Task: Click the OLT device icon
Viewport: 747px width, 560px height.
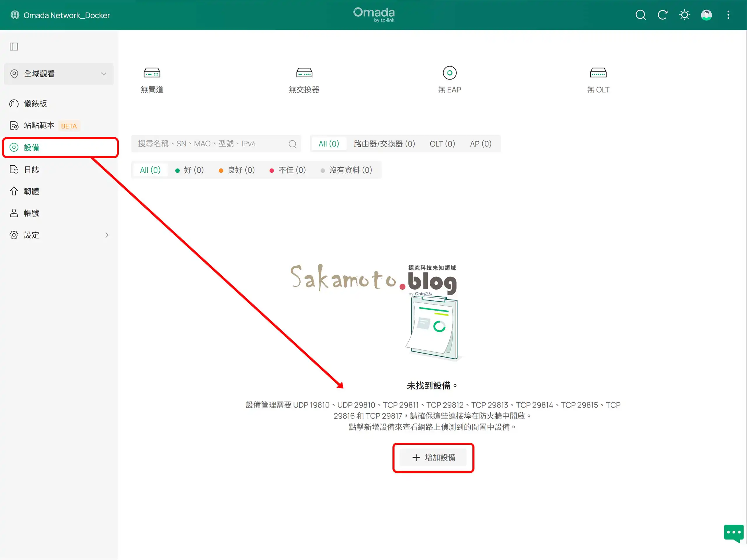Action: coord(598,73)
